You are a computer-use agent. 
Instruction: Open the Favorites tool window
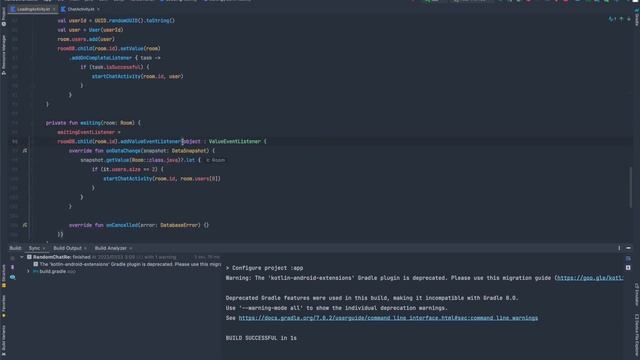pos(4,306)
